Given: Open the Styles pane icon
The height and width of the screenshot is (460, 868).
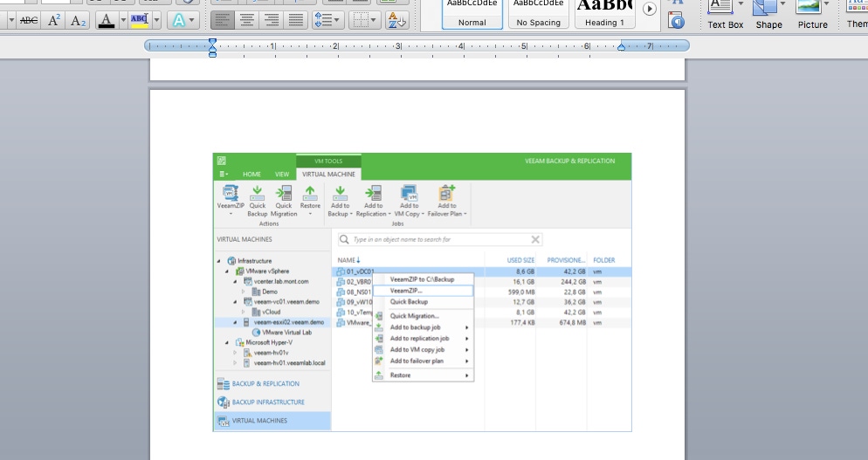Looking at the screenshot, I should click(676, 21).
